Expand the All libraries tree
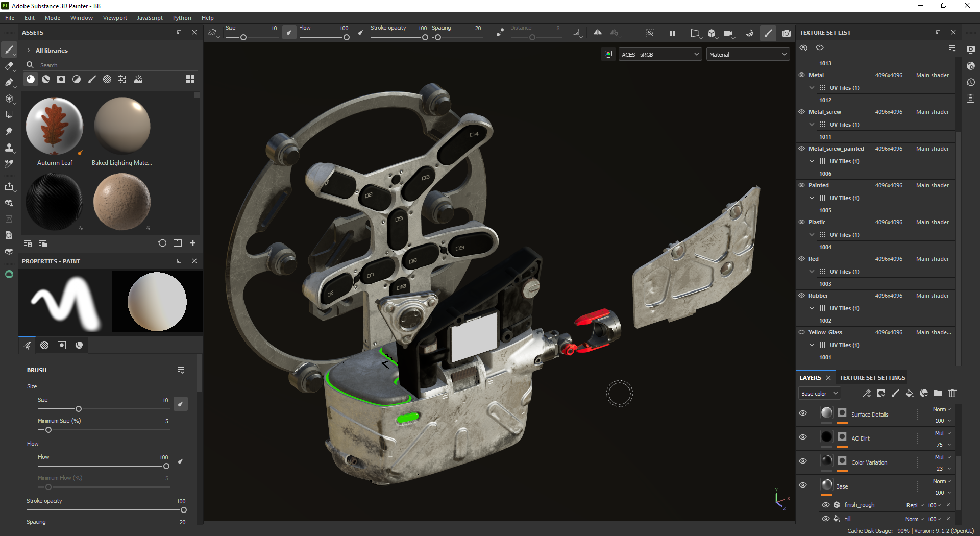This screenshot has width=980, height=536. tap(29, 51)
